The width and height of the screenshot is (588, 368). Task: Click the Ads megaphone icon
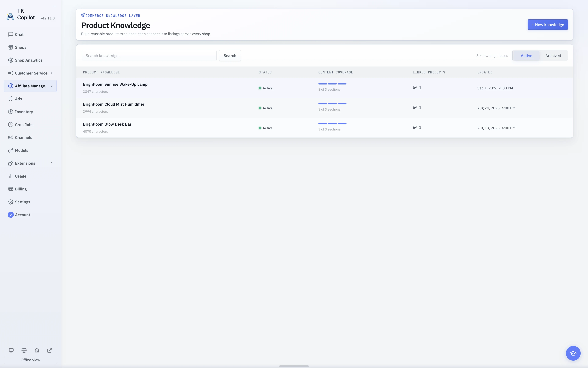point(11,99)
